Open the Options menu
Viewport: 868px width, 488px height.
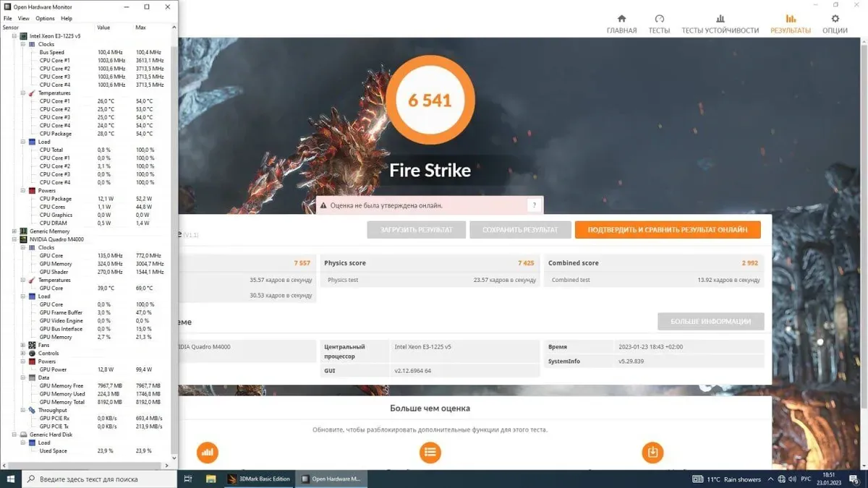tap(45, 18)
